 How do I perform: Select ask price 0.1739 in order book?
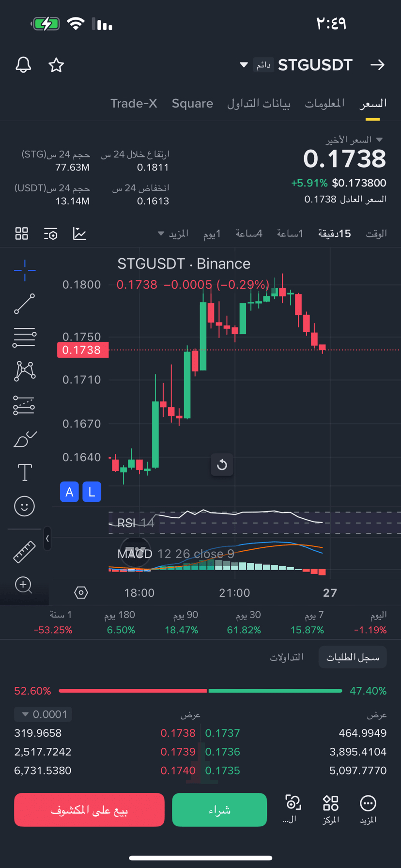click(178, 752)
